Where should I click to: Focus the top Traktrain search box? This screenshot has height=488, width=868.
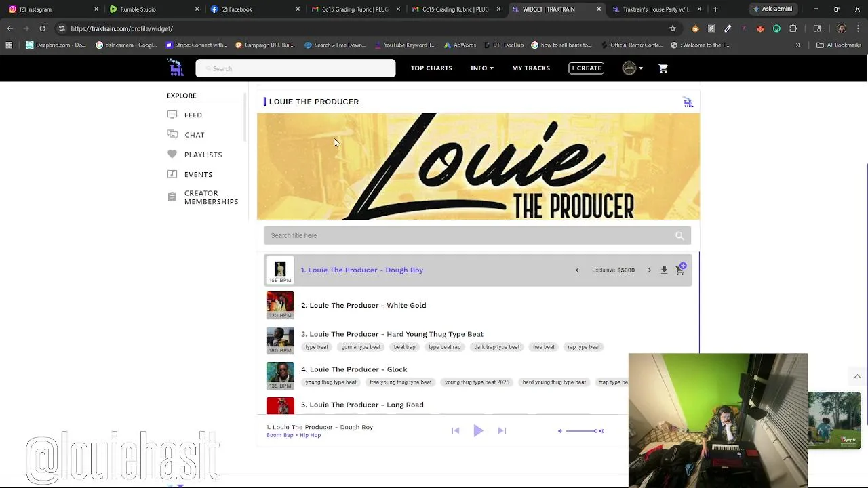coord(296,68)
